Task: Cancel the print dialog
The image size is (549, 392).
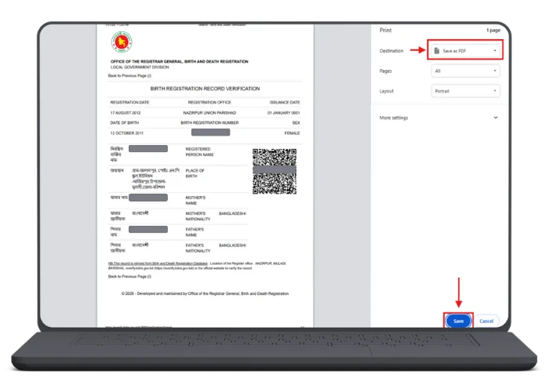Action: pyautogui.click(x=486, y=321)
